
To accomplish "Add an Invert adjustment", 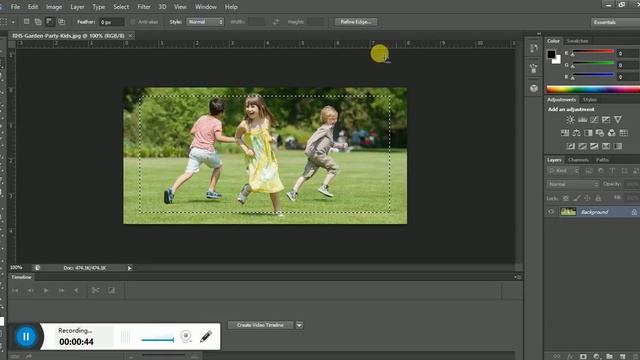I will 571,146.
